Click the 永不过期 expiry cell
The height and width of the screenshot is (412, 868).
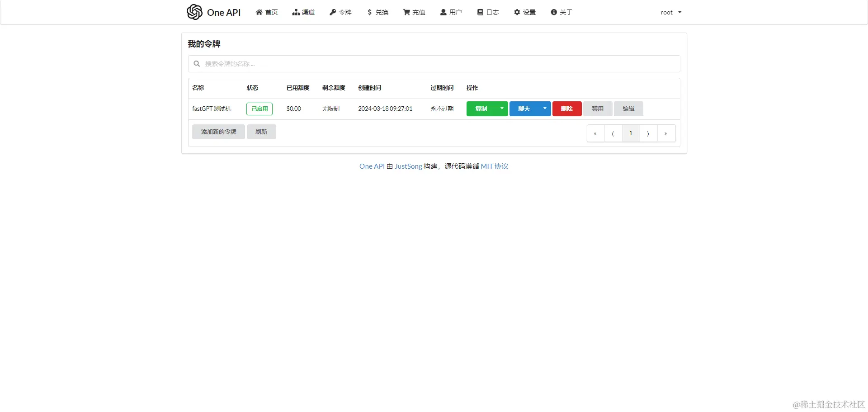442,109
